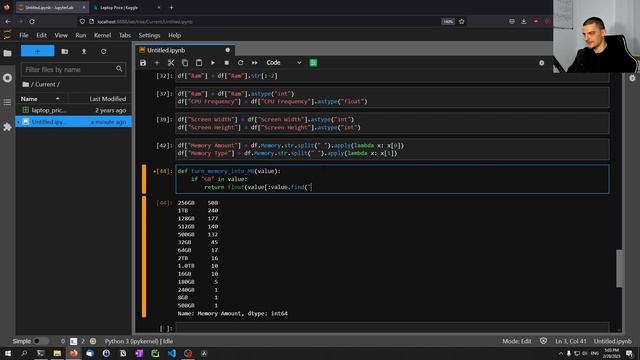
Task: Create a new folder in file browser
Action: pyautogui.click(x=64, y=51)
